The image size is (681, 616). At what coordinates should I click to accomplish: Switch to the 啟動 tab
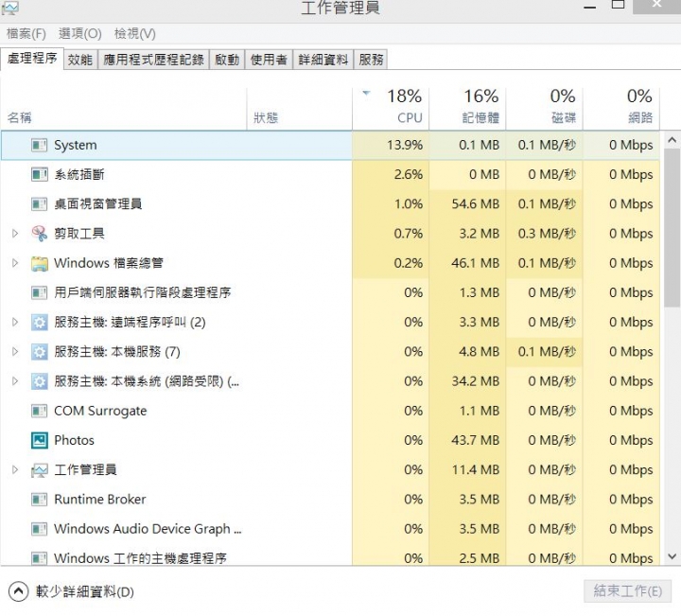pos(227,60)
